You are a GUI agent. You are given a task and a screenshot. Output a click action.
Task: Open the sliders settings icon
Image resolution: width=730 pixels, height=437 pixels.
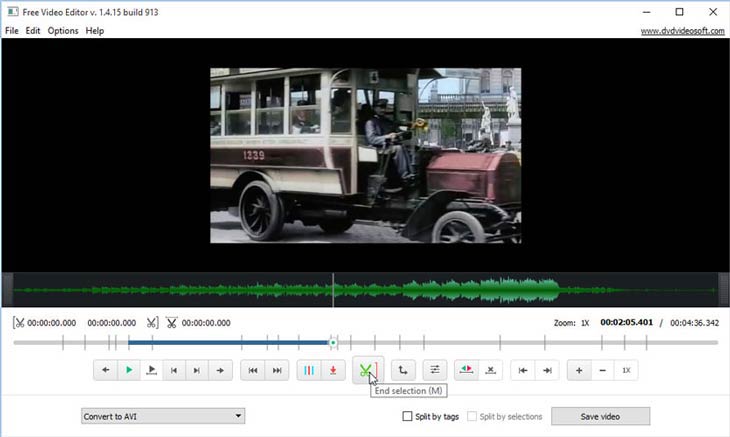[x=435, y=370]
